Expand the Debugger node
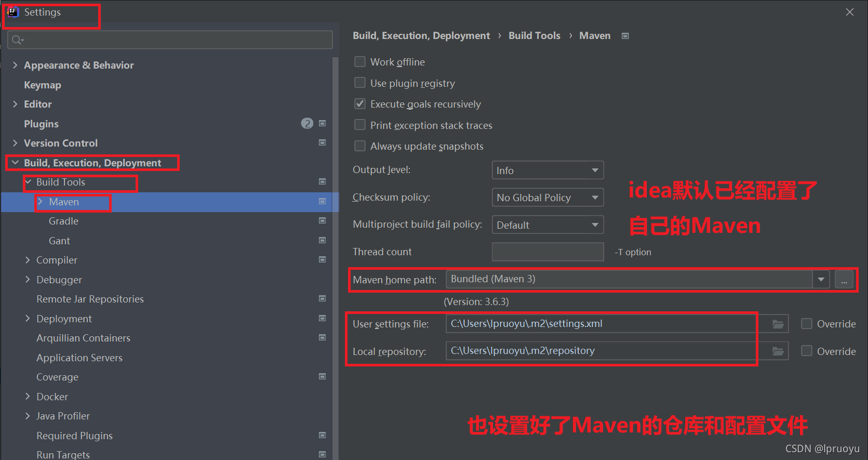The width and height of the screenshot is (868, 460). point(28,280)
